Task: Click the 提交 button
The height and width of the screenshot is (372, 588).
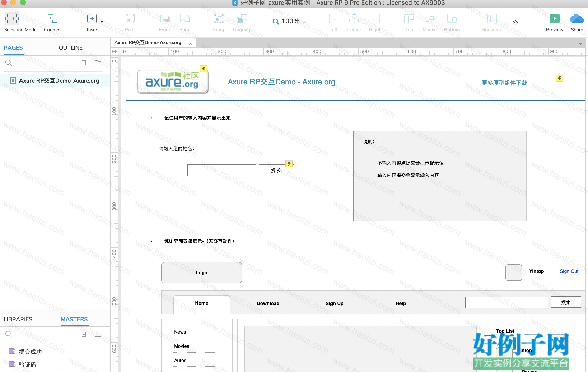Action: 276,170
